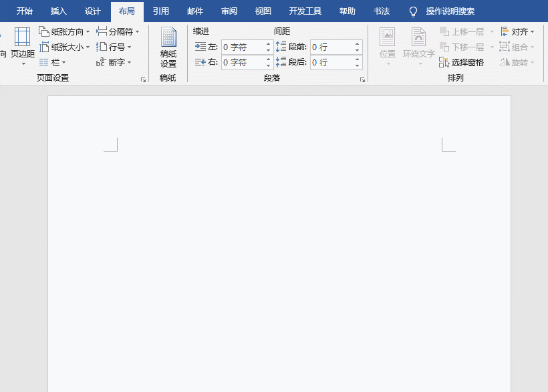Open the 开始 ribbon tab
Viewport: 548px width, 392px height.
[25, 11]
